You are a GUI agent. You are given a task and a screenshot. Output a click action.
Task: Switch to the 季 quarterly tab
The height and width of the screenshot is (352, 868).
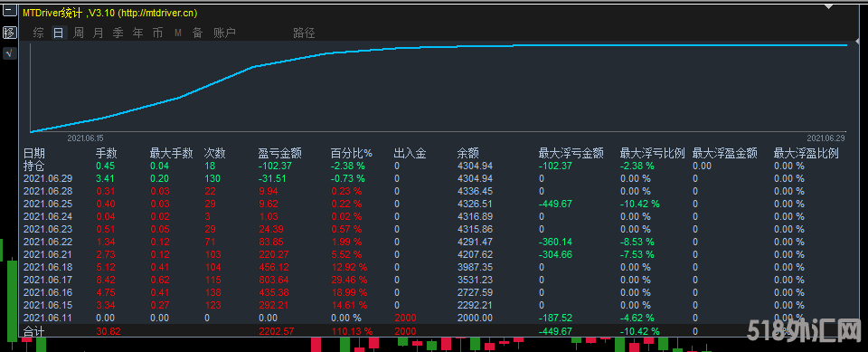(118, 33)
